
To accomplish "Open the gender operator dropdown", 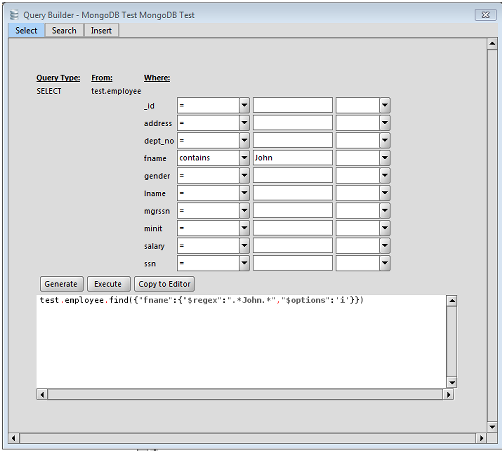I will [x=213, y=175].
